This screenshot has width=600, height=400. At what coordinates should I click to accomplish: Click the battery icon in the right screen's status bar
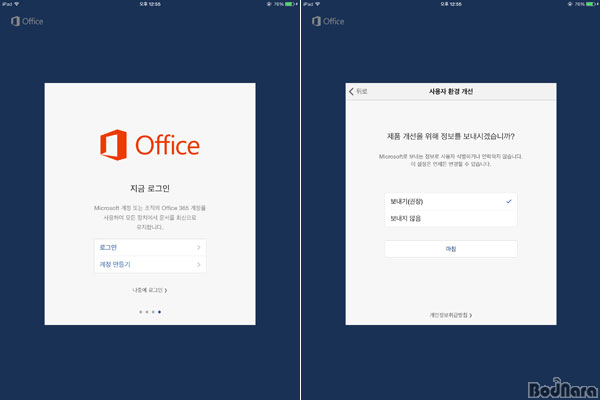[x=591, y=4]
